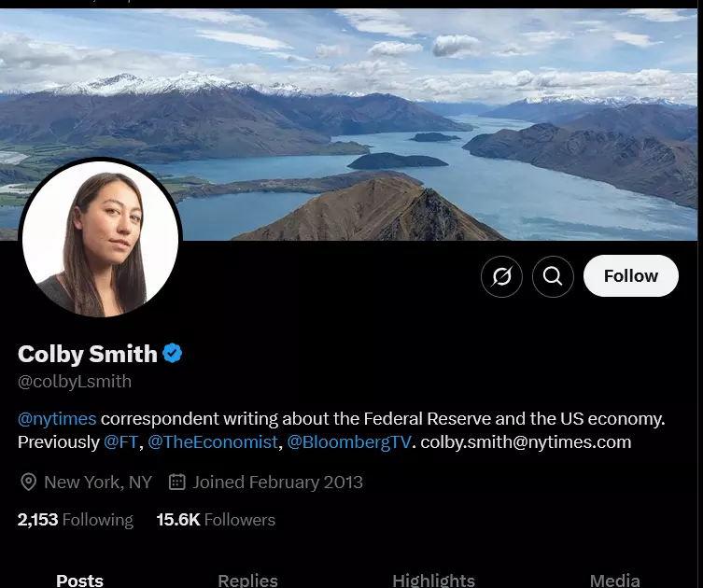View the 2,153 Following list
703x588 pixels.
[76, 520]
